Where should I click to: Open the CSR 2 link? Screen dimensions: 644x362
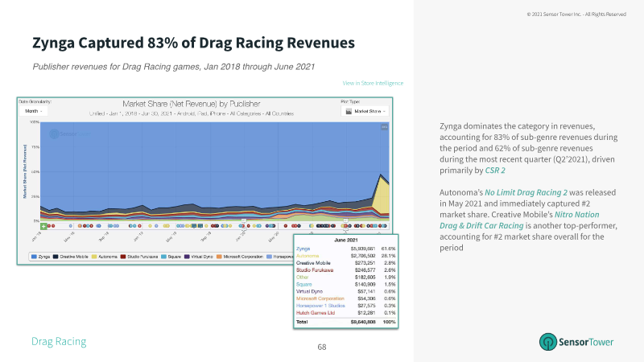[495, 171]
